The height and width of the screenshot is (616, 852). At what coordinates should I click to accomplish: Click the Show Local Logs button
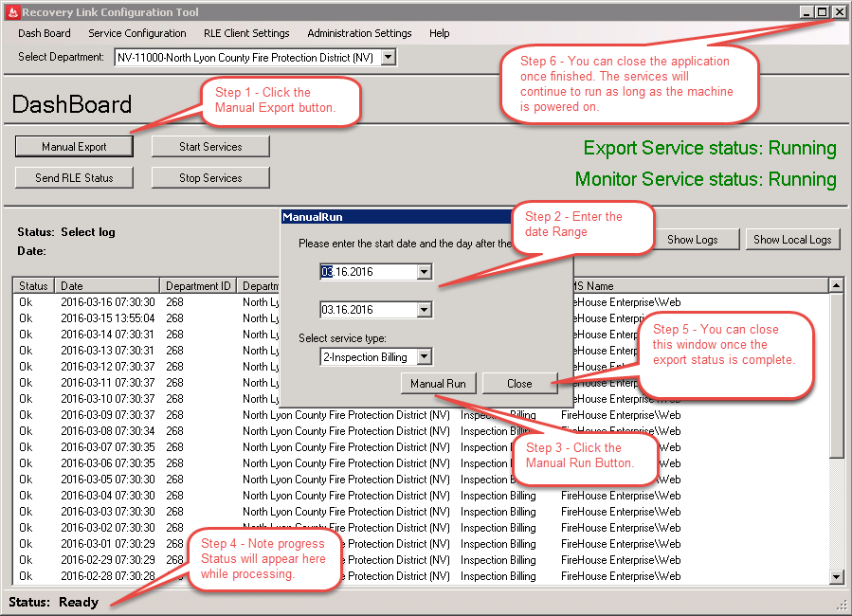[792, 240]
